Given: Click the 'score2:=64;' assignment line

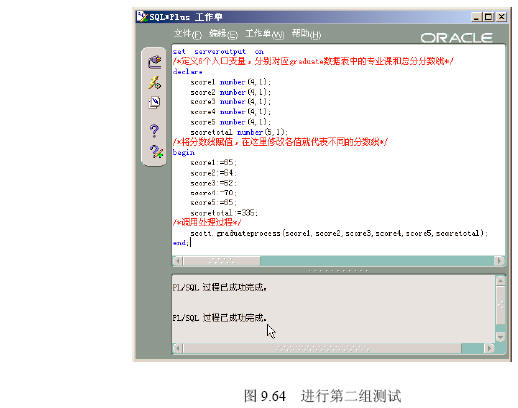Looking at the screenshot, I should (x=213, y=173).
